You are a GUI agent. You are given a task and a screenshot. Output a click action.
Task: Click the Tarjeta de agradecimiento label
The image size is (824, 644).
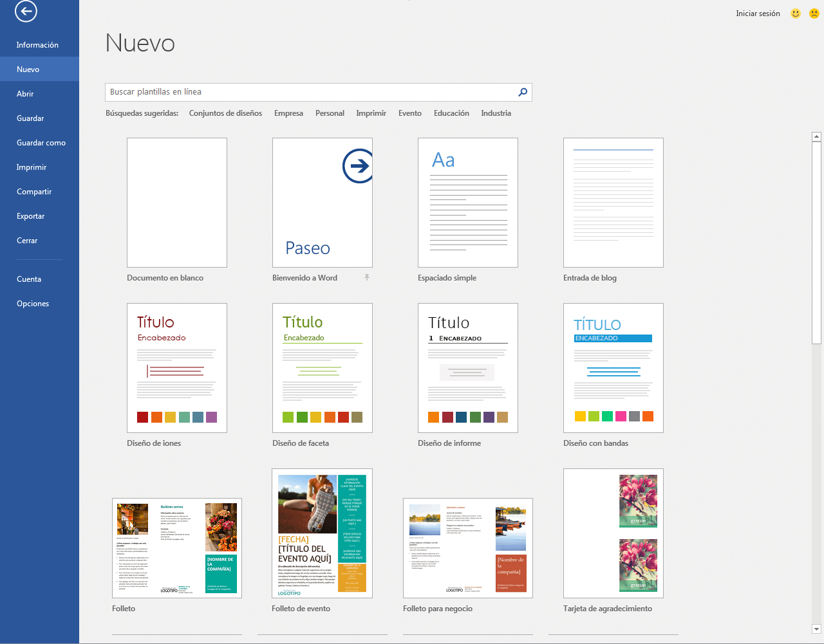(608, 609)
